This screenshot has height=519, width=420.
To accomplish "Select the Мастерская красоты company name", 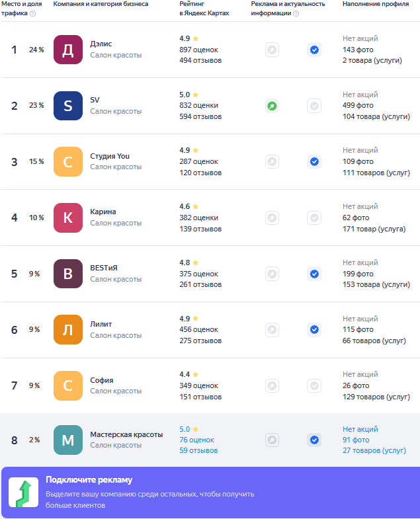I will (126, 434).
